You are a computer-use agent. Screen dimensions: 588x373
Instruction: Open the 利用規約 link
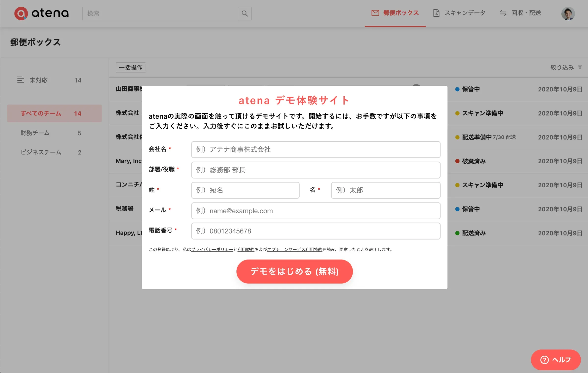click(246, 249)
